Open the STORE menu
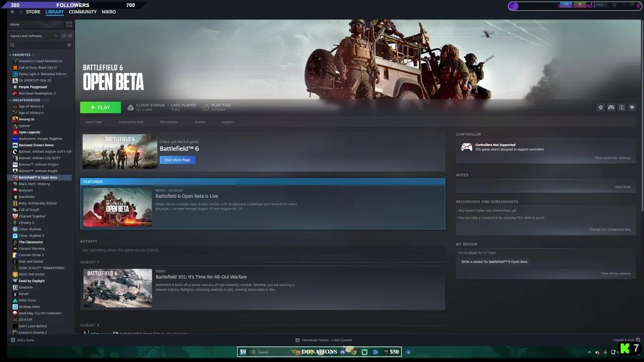Image resolution: width=644 pixels, height=362 pixels. click(x=33, y=12)
